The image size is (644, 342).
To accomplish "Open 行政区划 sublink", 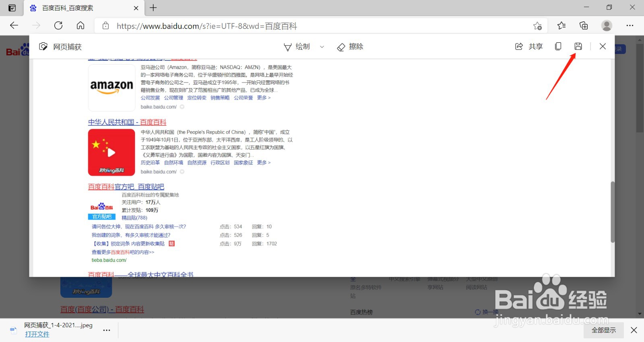I will [x=220, y=163].
